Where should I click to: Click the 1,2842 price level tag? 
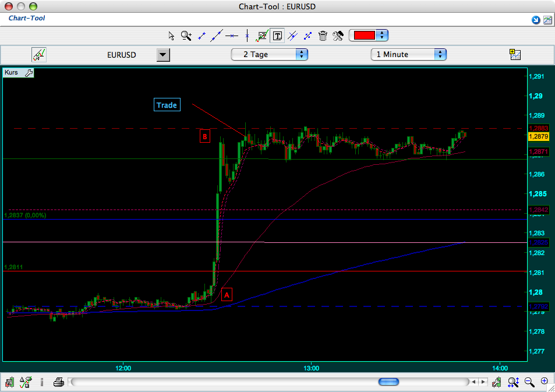[538, 210]
